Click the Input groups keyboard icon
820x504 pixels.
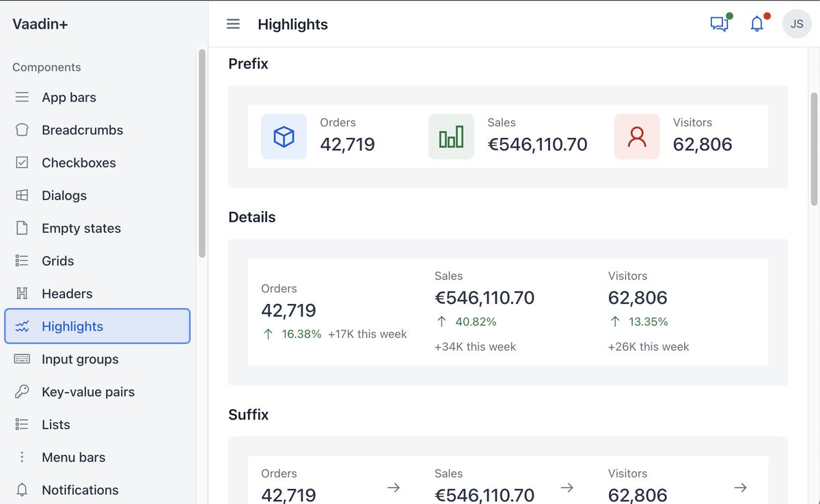[22, 359]
